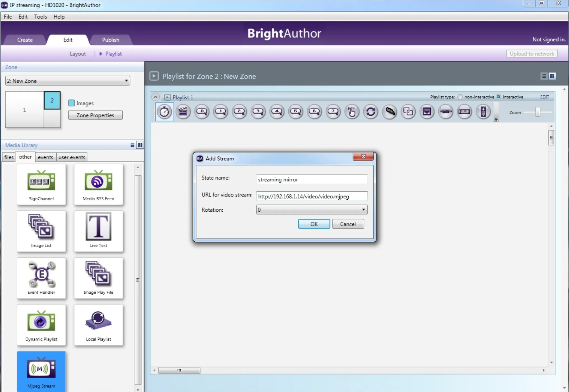Click the State name input field
The height and width of the screenshot is (392, 569).
coord(312,179)
